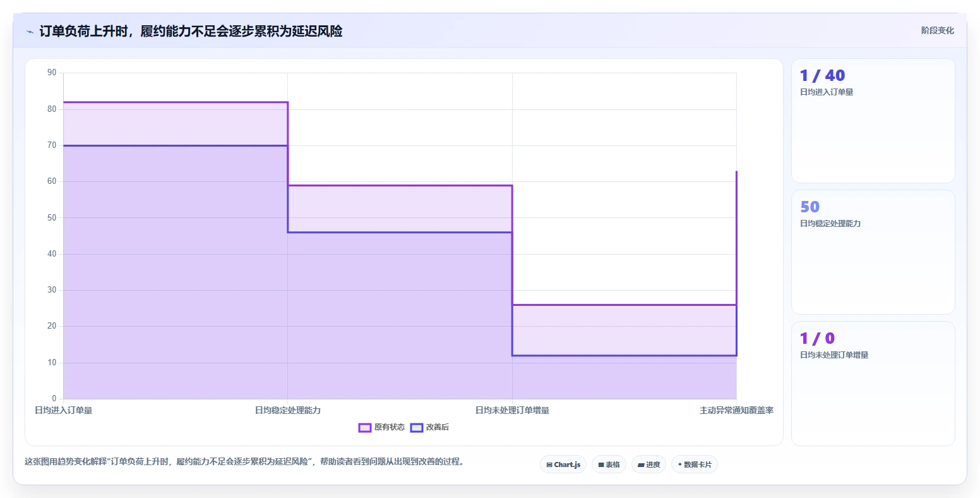Click the x-axis label 日均未处理订单增量
The width and height of the screenshot is (980, 498).
(512, 411)
